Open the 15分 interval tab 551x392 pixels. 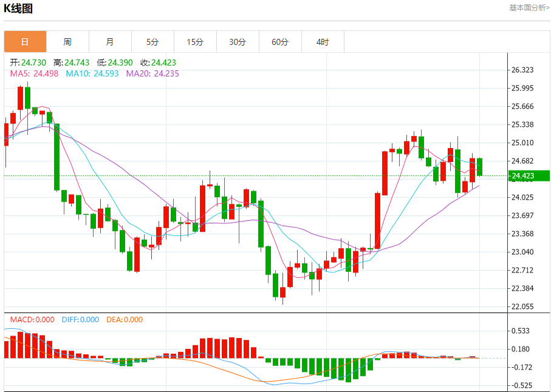[195, 42]
